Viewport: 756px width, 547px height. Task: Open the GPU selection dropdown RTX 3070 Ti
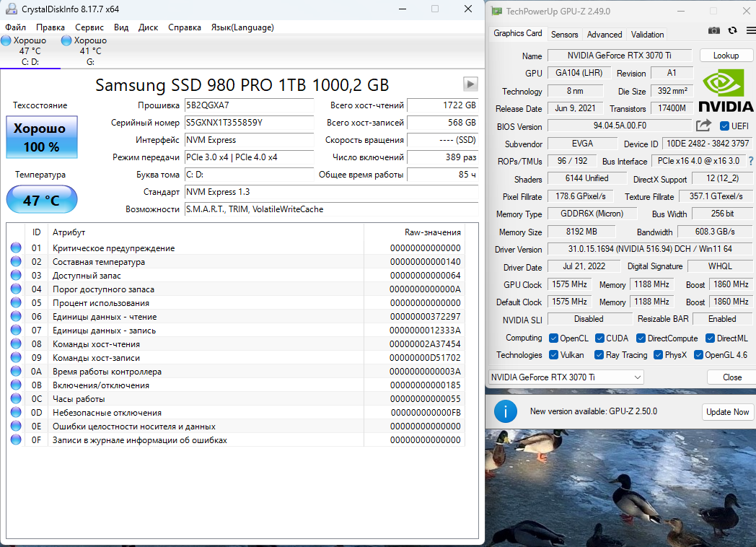pyautogui.click(x=566, y=377)
